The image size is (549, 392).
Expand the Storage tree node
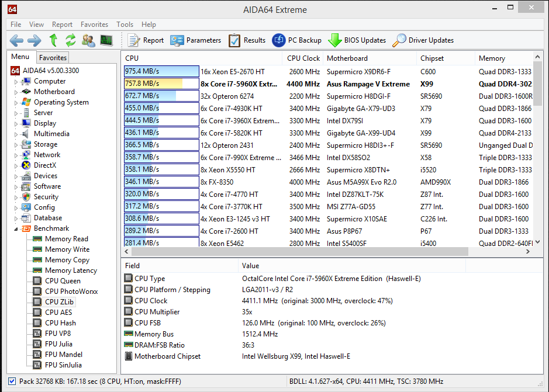16,144
